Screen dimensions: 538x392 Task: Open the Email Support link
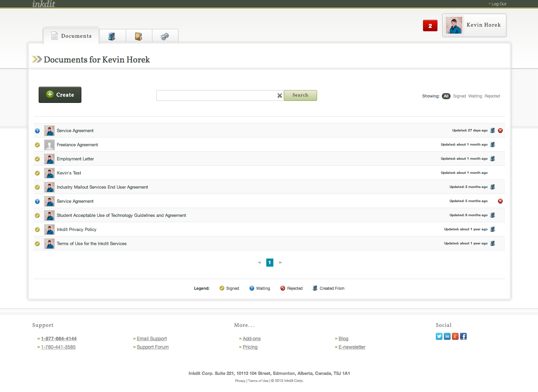pos(152,339)
